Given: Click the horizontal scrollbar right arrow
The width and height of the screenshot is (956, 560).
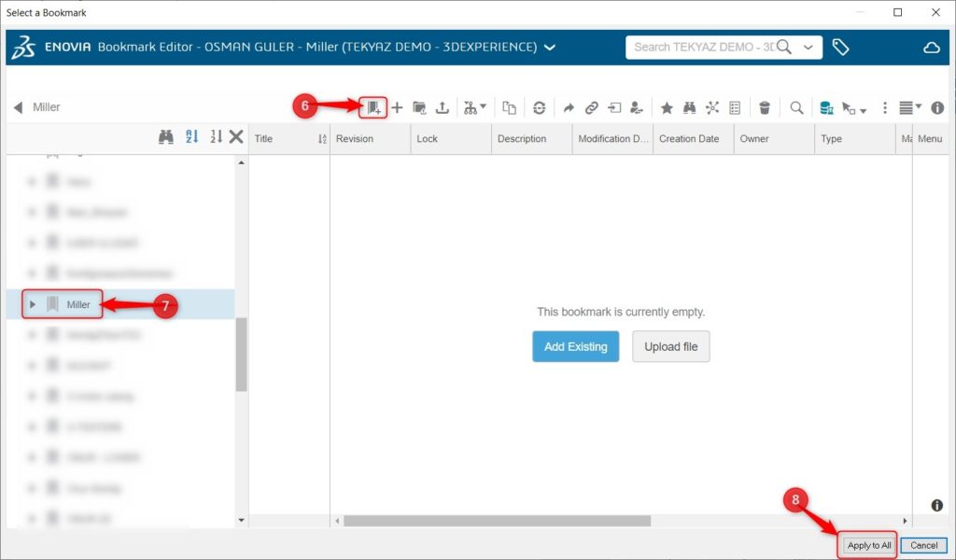Looking at the screenshot, I should pos(905,521).
